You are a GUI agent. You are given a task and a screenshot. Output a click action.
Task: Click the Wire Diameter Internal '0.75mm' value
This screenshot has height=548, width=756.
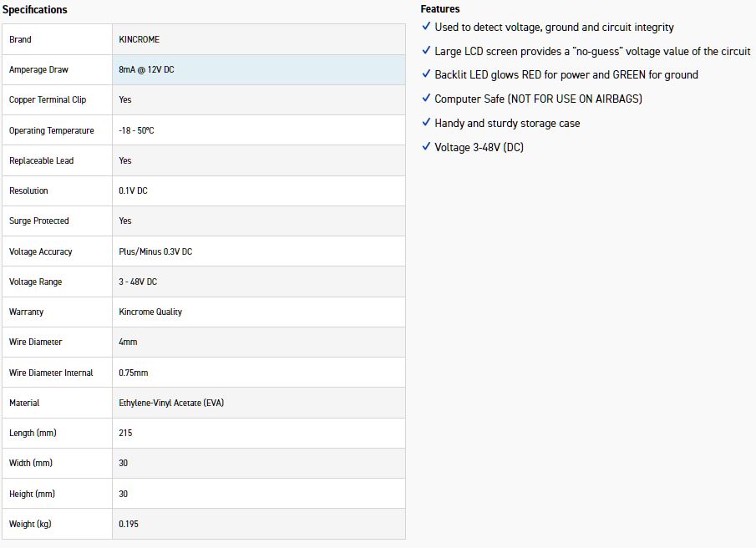[x=134, y=373]
